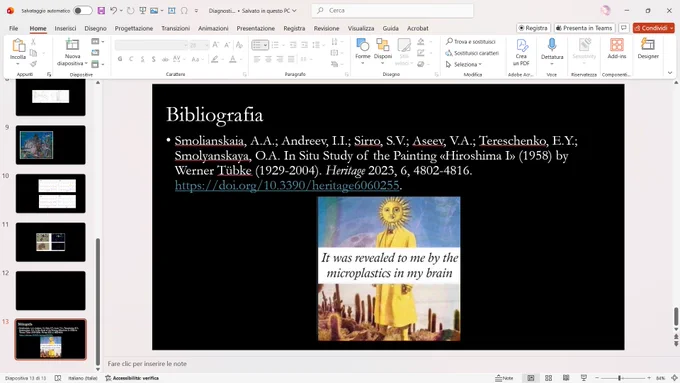Open the Transizioni tab
The height and width of the screenshot is (383, 680).
[176, 28]
